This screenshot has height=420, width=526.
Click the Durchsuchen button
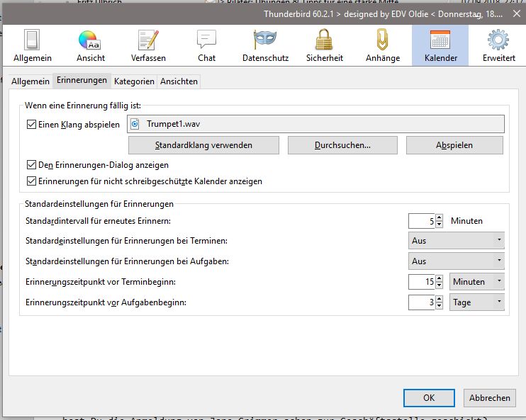coord(343,145)
